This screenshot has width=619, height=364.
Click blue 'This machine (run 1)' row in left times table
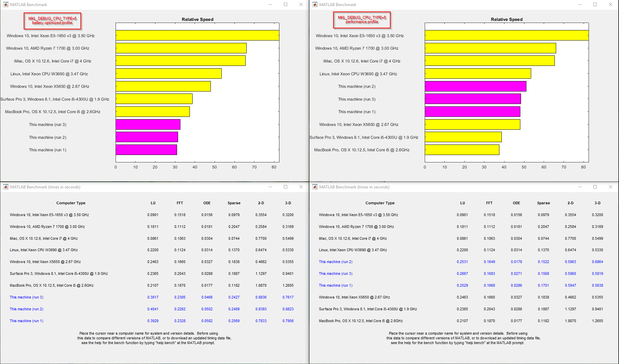[x=26, y=321]
